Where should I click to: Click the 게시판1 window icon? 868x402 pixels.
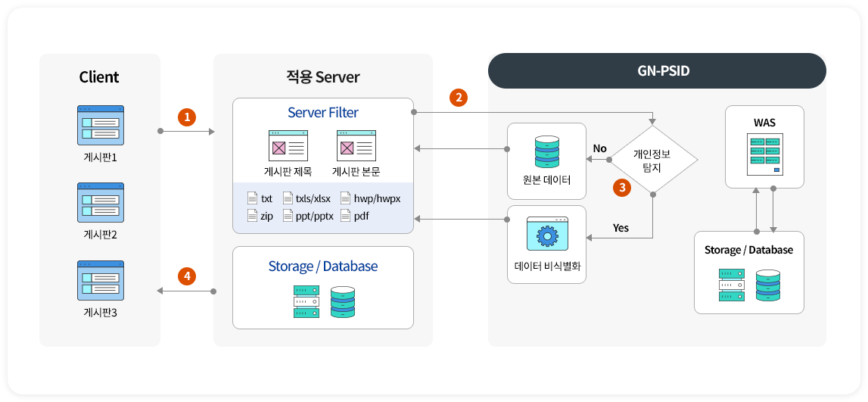tap(100, 126)
